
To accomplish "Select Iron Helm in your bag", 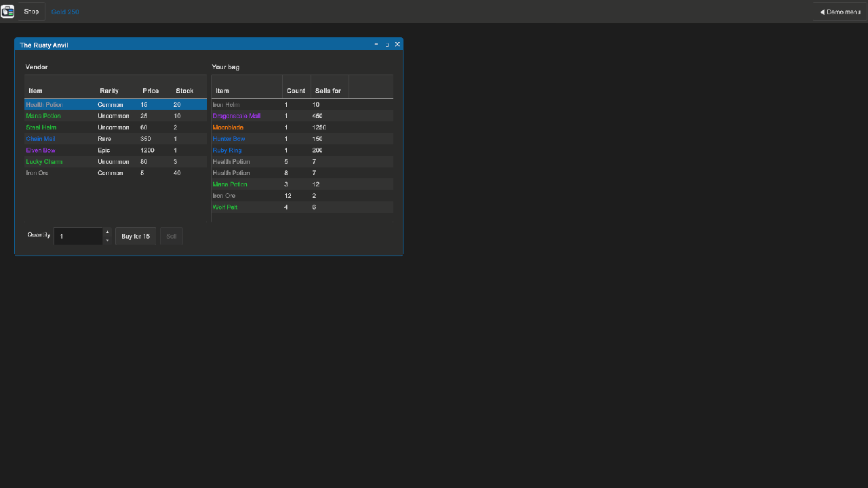I will (302, 104).
